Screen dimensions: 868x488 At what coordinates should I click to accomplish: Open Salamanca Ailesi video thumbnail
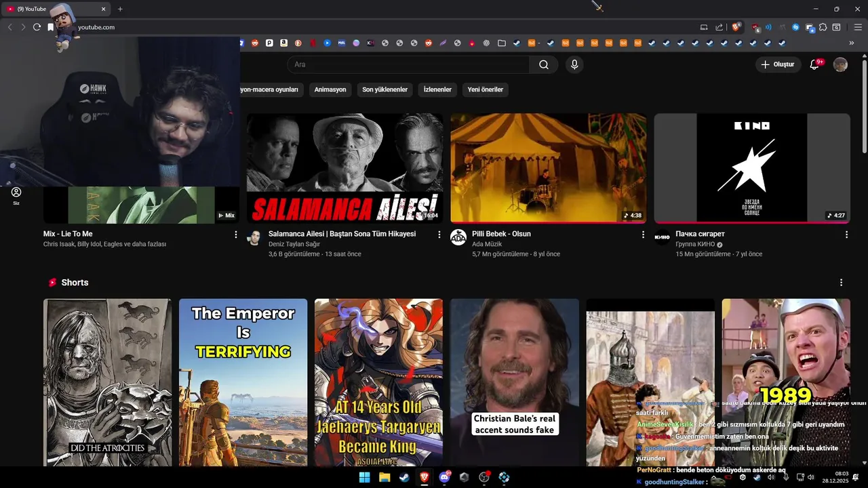coord(344,168)
